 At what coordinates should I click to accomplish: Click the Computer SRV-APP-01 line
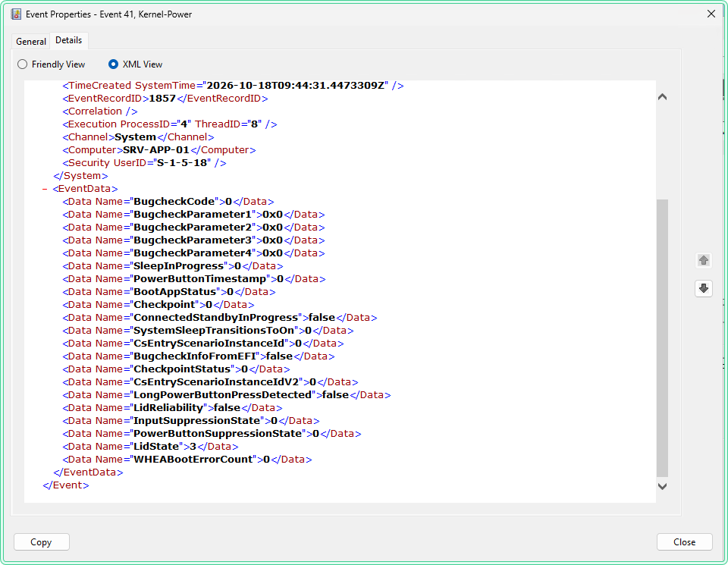(x=159, y=150)
